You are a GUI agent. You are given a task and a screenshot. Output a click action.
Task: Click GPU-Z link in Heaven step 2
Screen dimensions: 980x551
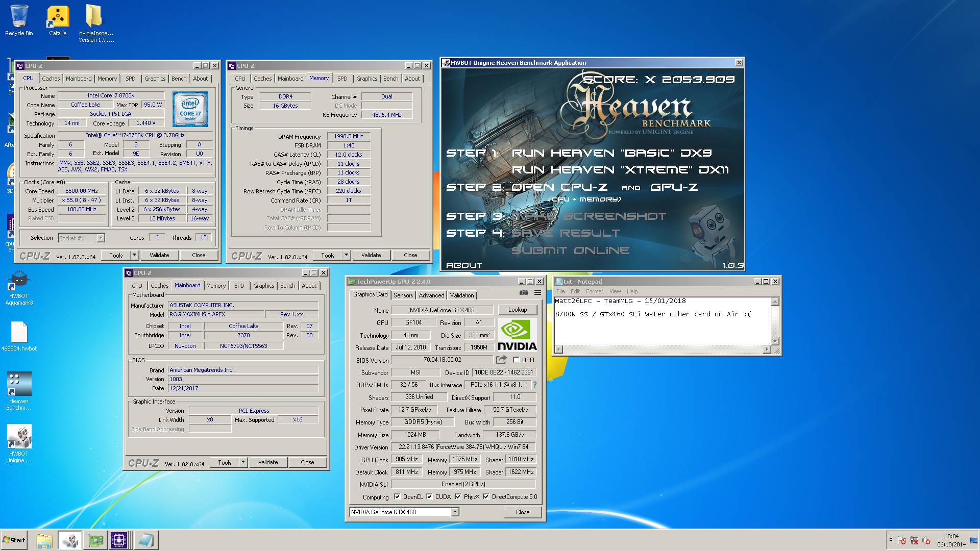674,187
